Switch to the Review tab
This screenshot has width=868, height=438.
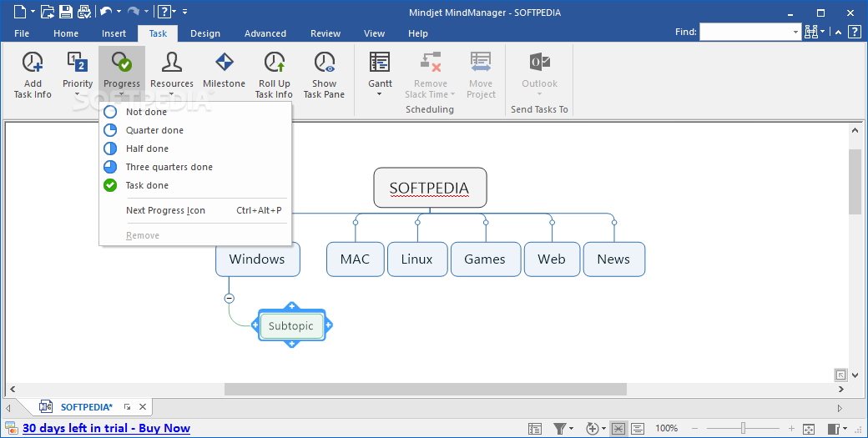tap(325, 33)
